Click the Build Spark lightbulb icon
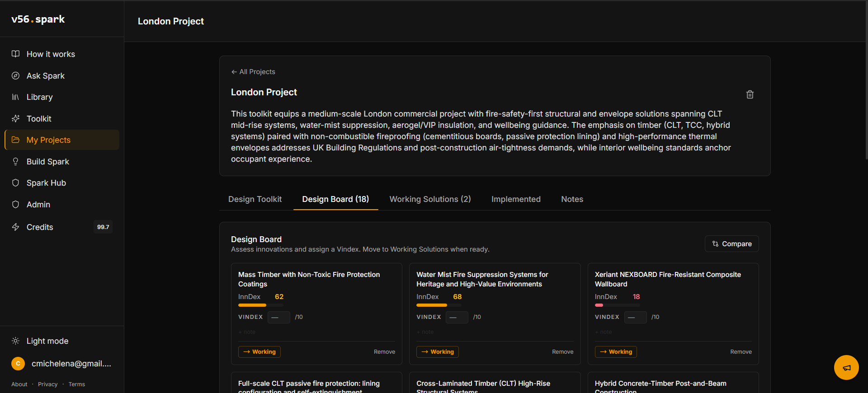Image resolution: width=868 pixels, height=393 pixels. point(15,161)
